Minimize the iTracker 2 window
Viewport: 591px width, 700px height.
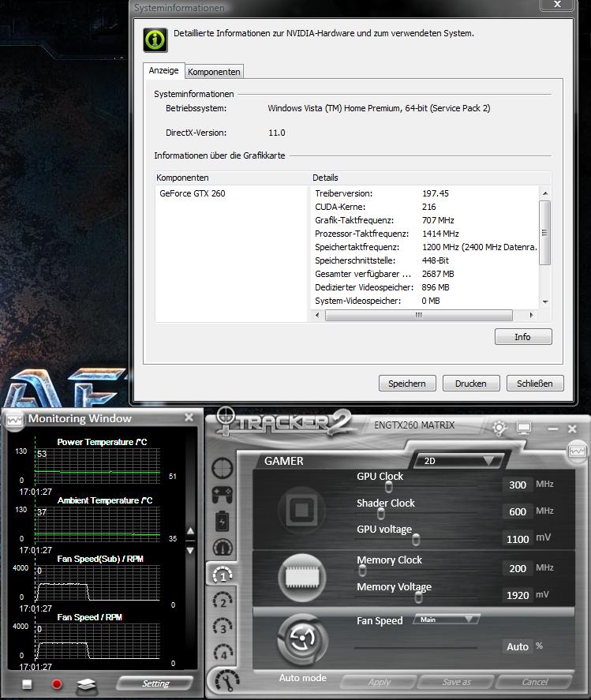(x=553, y=429)
